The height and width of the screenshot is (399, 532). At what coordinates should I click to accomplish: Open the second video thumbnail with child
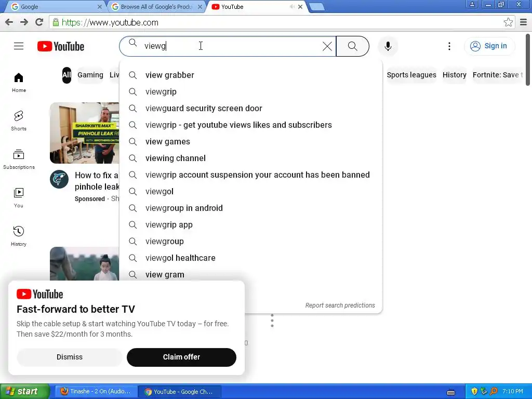pyautogui.click(x=85, y=263)
